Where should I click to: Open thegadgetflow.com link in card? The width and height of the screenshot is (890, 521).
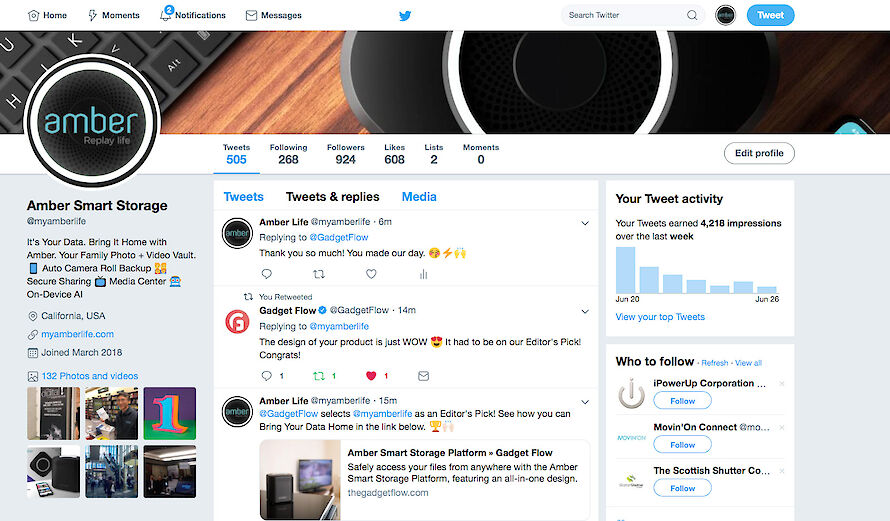(388, 493)
